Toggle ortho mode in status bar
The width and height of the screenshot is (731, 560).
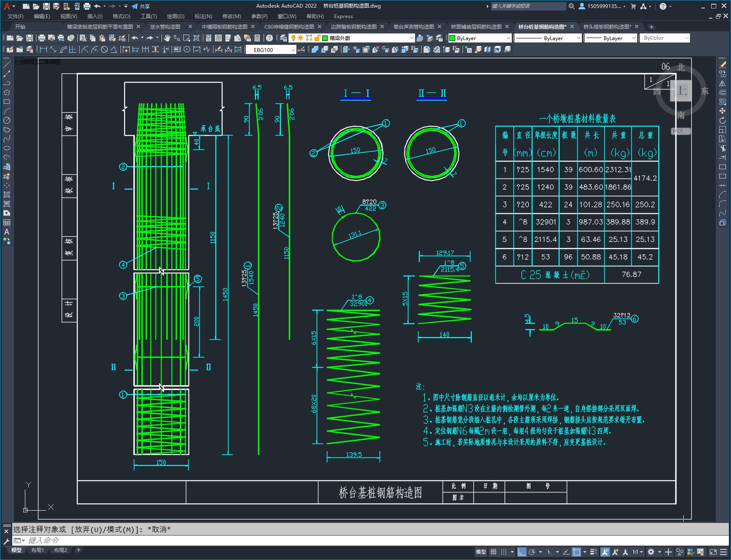click(522, 552)
